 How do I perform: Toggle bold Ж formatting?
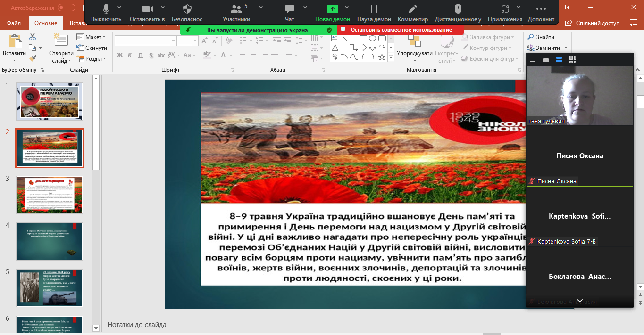(119, 55)
